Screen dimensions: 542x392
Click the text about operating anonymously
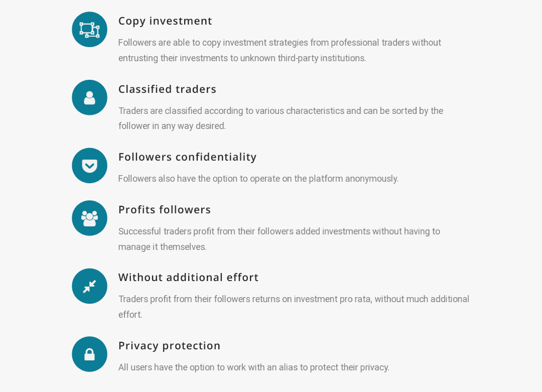[x=258, y=179]
